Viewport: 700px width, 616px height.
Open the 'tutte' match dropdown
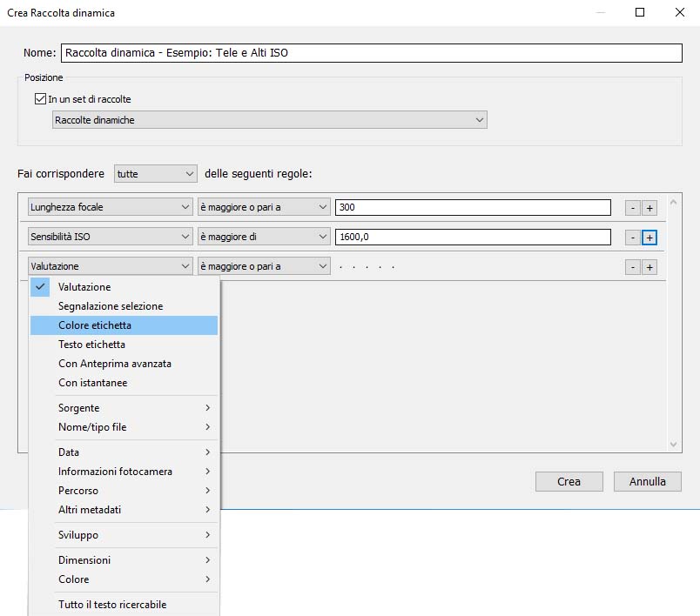click(156, 174)
